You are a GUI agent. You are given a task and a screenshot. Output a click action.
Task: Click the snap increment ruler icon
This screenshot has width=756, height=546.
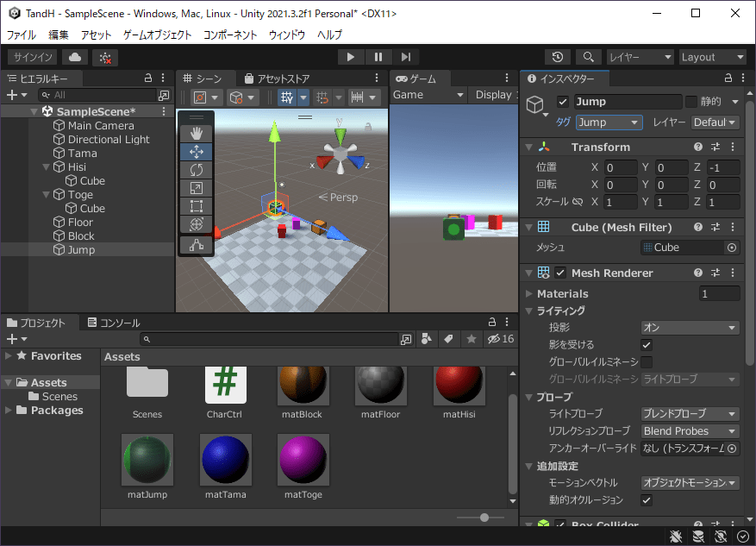pos(357,97)
